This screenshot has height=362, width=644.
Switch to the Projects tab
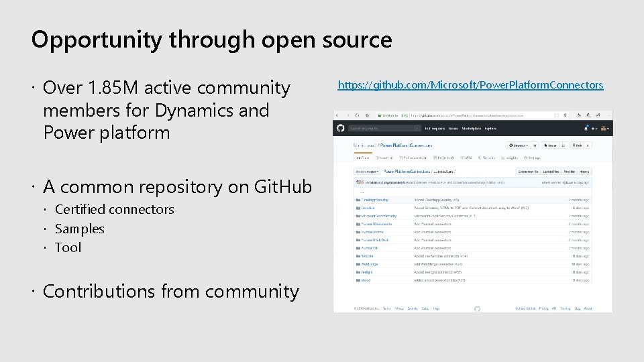pyautogui.click(x=443, y=158)
